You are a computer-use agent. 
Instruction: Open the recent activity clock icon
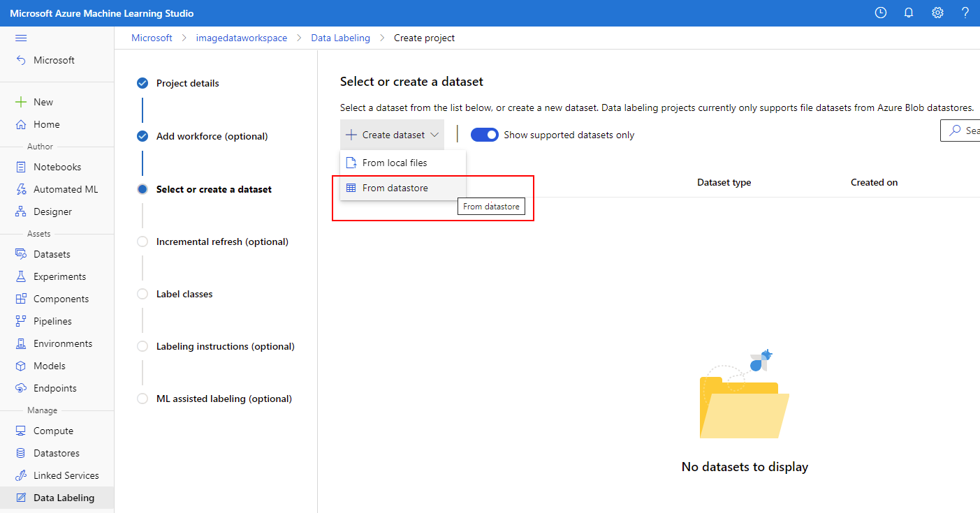tap(881, 13)
